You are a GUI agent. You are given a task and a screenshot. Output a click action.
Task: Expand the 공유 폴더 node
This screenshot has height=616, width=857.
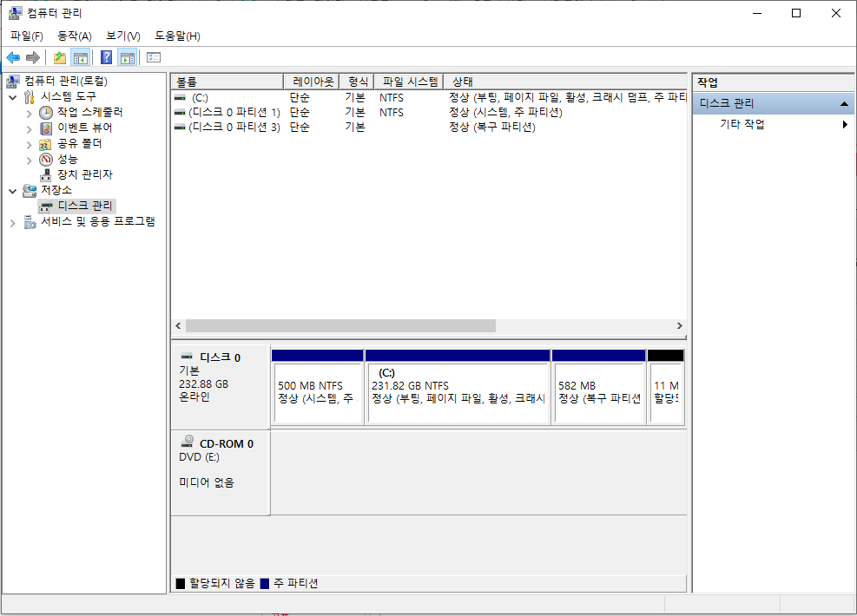29,145
